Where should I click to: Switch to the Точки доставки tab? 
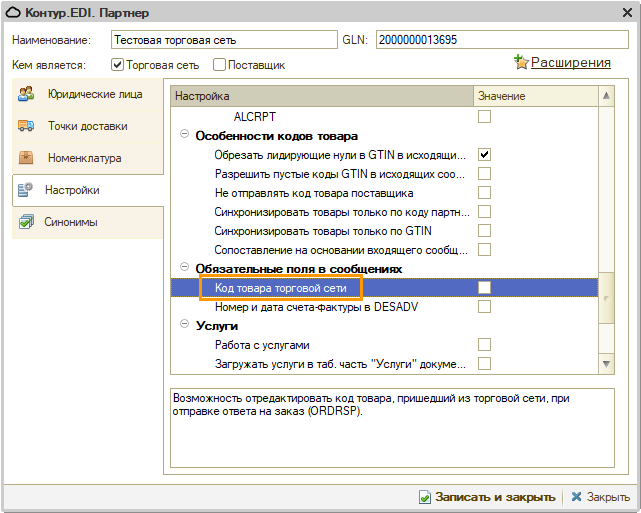pyautogui.click(x=87, y=126)
